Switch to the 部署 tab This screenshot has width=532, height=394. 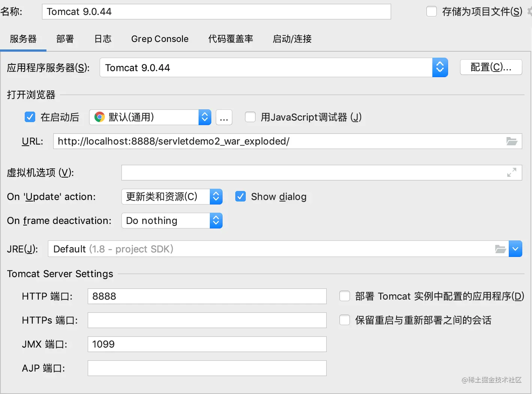pos(65,39)
